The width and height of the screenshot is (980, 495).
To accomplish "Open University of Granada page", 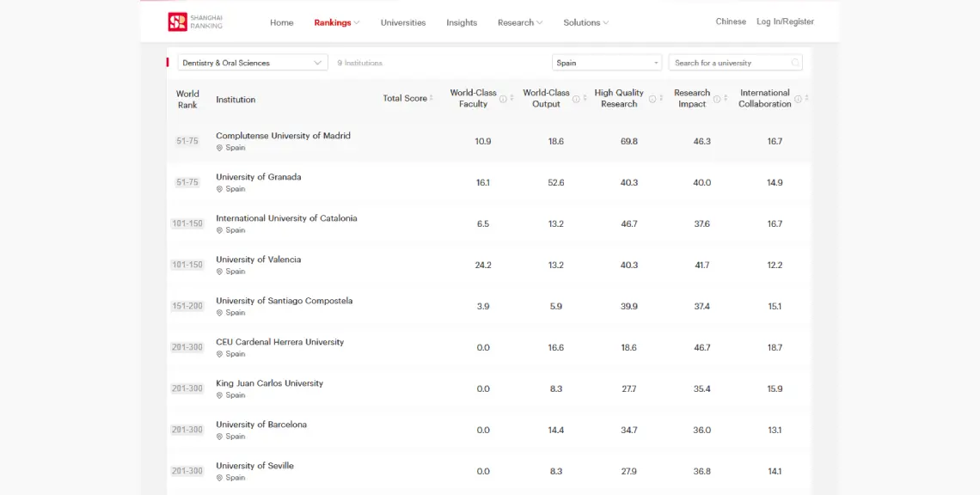I will click(259, 177).
